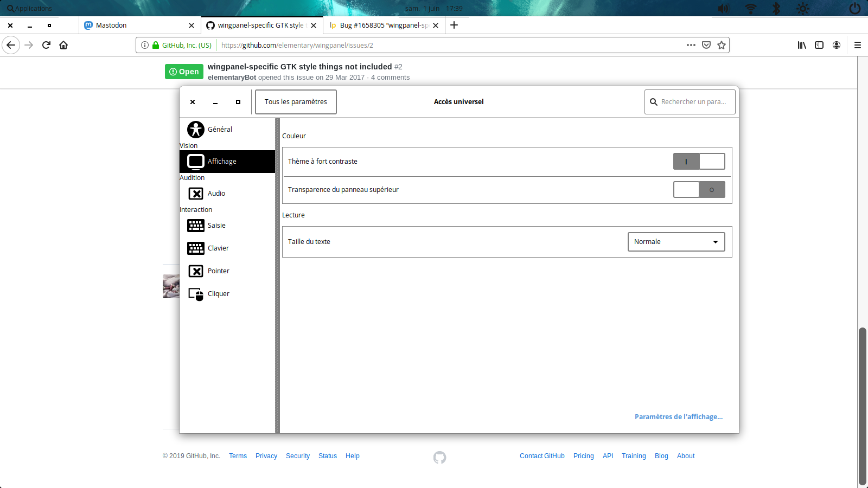
Task: Open the page actions (…) menu
Action: [x=691, y=45]
